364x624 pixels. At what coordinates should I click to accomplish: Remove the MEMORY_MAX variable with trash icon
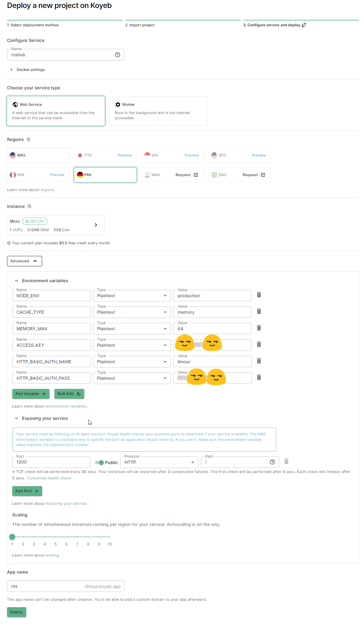click(259, 328)
